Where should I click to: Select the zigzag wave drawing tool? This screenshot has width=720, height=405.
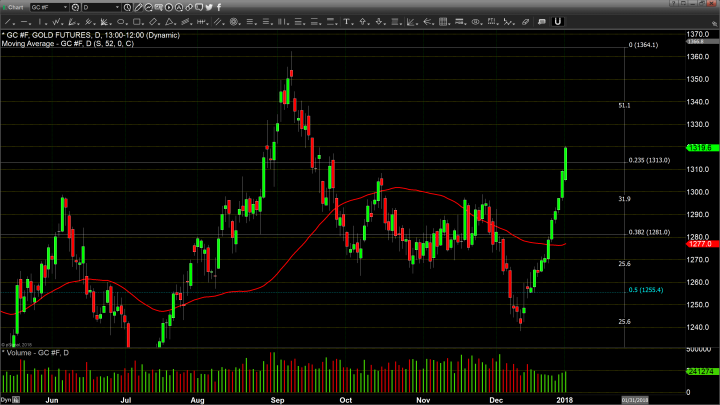click(x=56, y=22)
